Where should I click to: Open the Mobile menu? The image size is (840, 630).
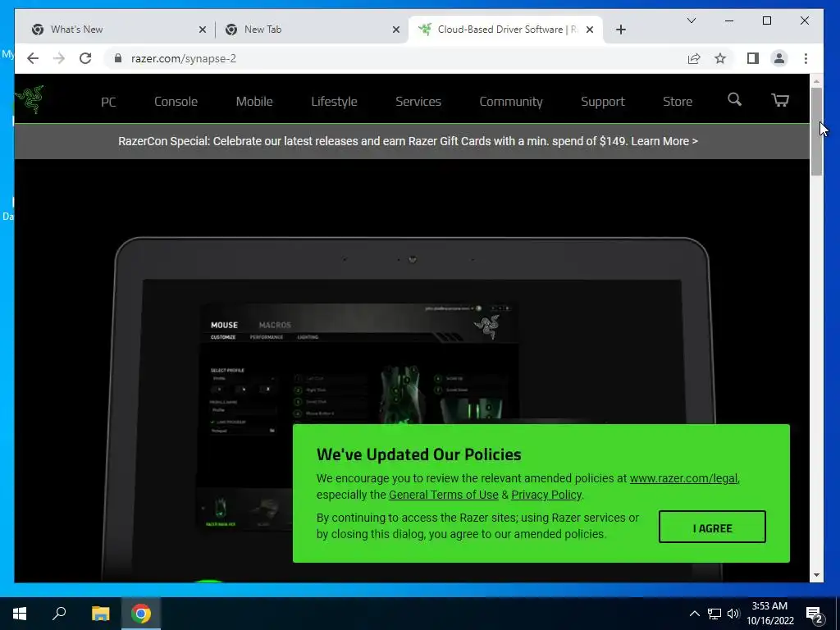click(254, 101)
